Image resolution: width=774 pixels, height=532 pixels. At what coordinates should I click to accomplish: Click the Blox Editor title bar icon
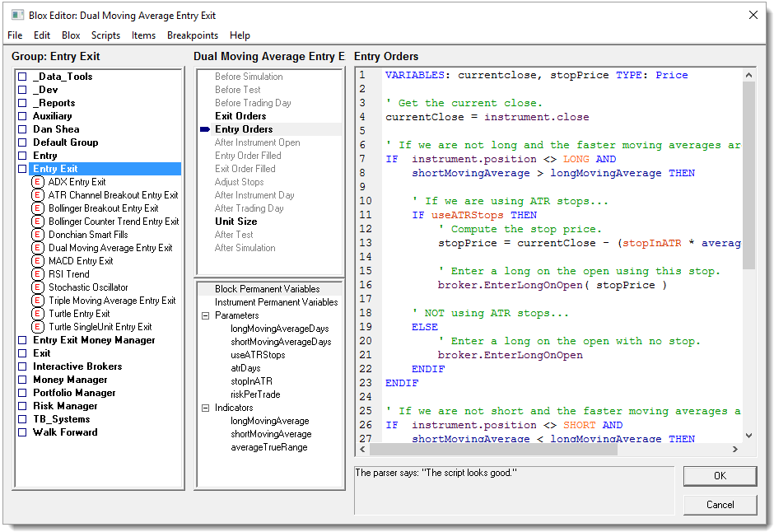coord(17,15)
